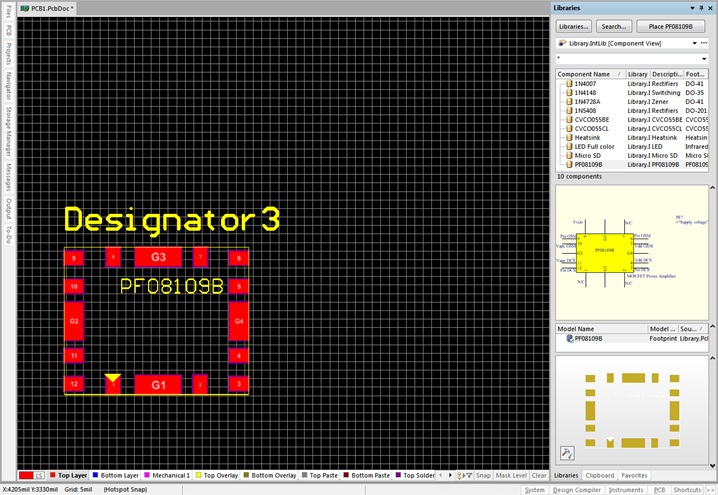Collapse the model list pane arrow
Viewport: 718px width, 495px height.
click(x=712, y=326)
